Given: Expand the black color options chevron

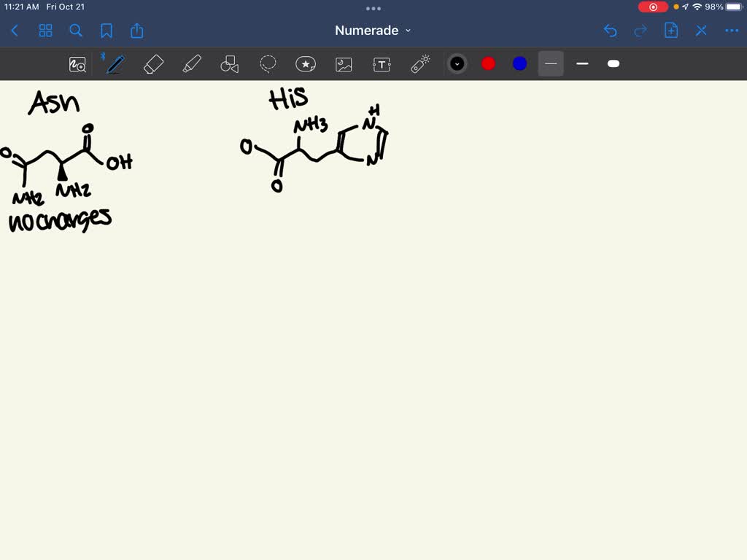Looking at the screenshot, I should pos(457,64).
